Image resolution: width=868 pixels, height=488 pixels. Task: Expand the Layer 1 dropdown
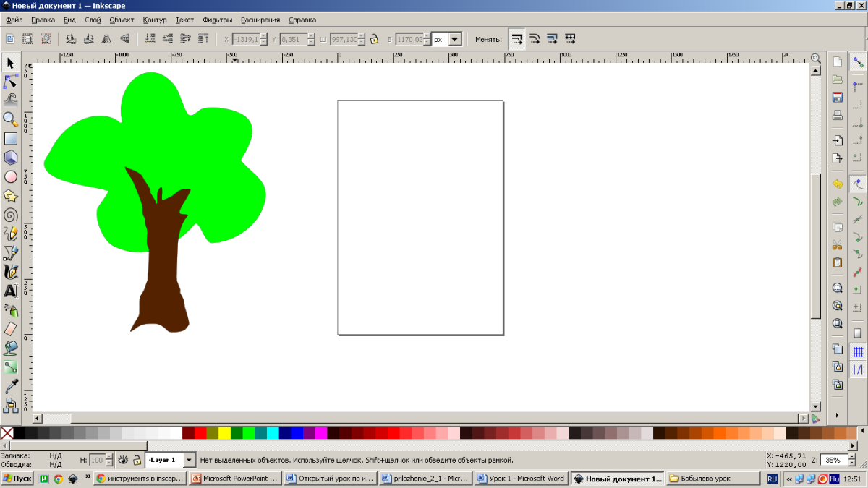(189, 460)
